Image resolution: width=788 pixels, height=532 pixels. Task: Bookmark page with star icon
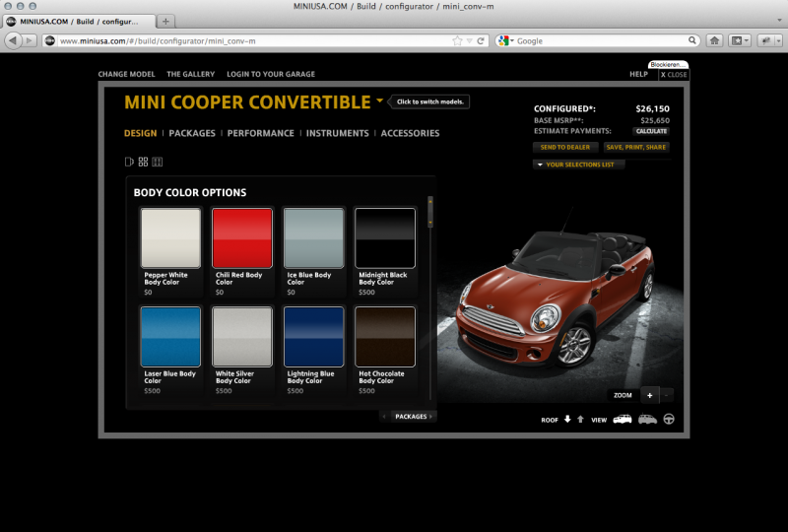pyautogui.click(x=457, y=40)
